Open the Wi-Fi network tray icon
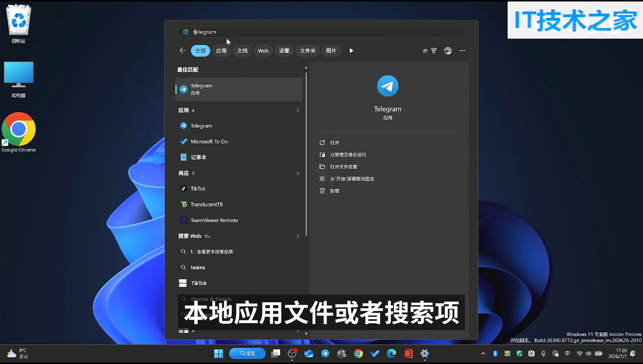Image resolution: width=643 pixels, height=364 pixels. 579,353
